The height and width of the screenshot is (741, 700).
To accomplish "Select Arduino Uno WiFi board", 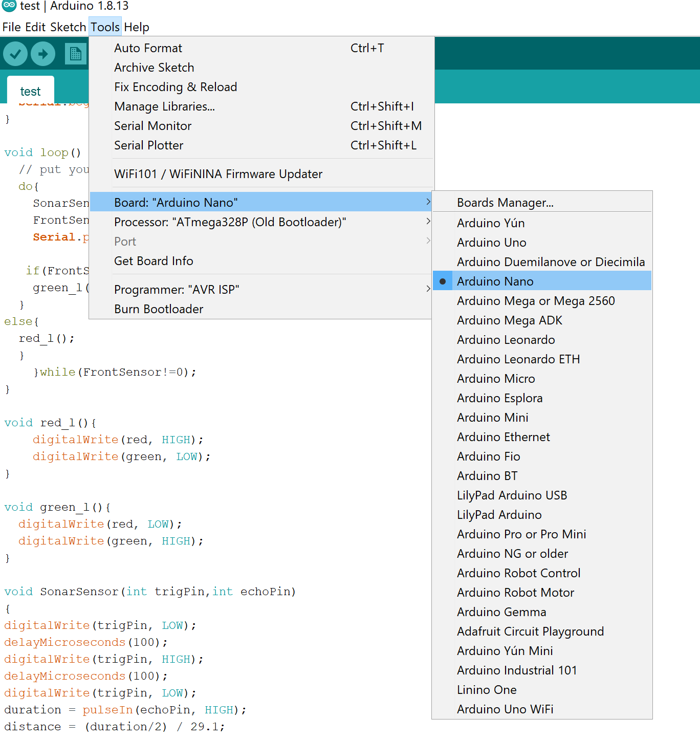I will point(542,709).
